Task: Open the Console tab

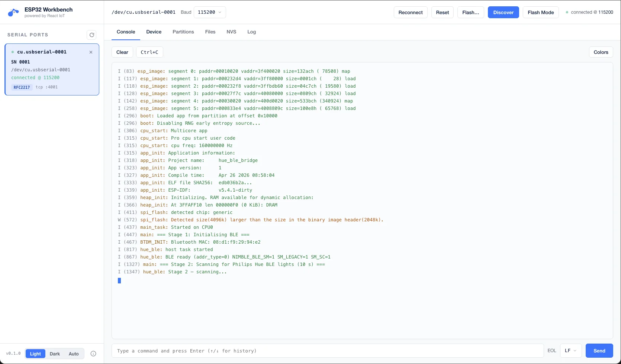Action: [126, 32]
